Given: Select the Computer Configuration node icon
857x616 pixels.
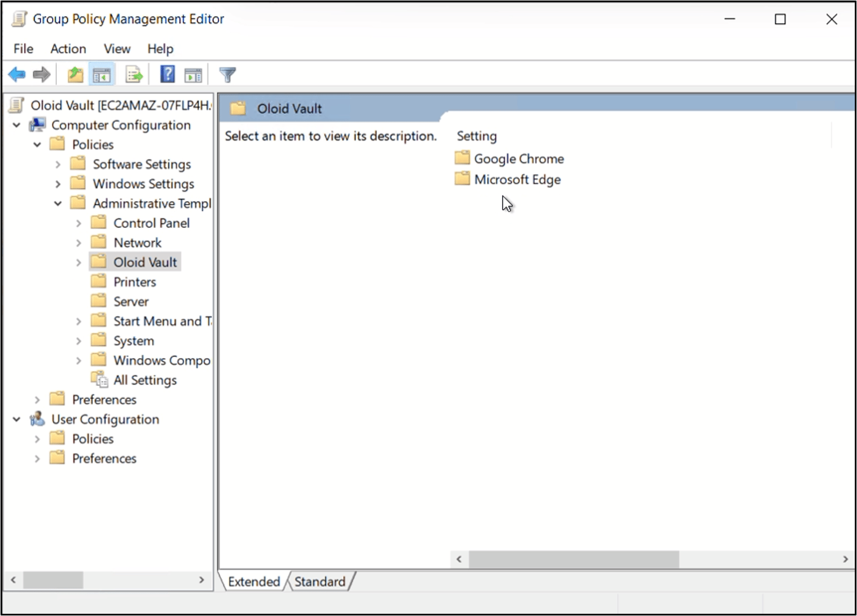Looking at the screenshot, I should point(38,125).
